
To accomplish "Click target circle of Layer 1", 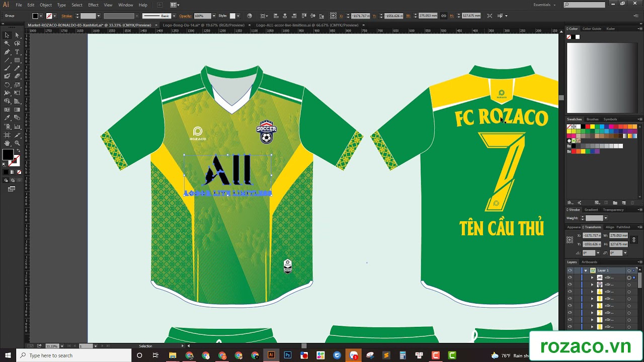I will click(x=628, y=270).
